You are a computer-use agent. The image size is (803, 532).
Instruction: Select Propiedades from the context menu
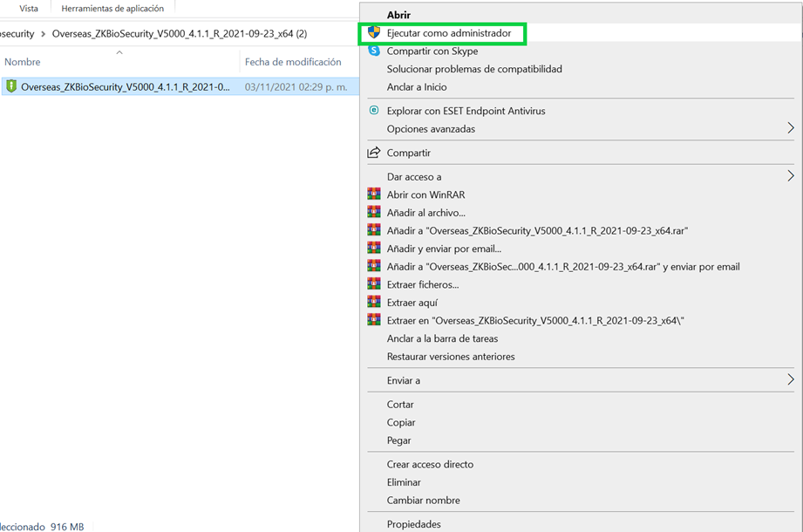414,524
